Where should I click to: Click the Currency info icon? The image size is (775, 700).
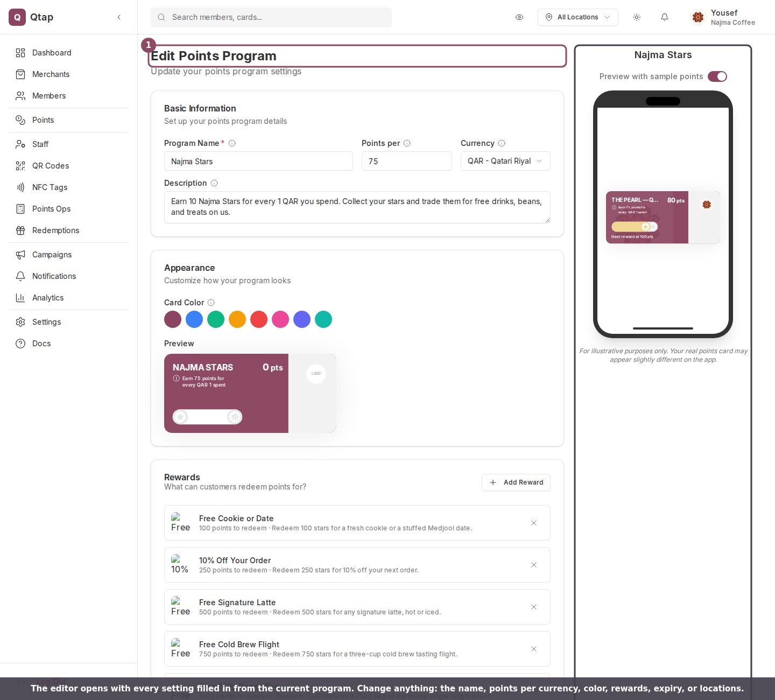coord(502,143)
